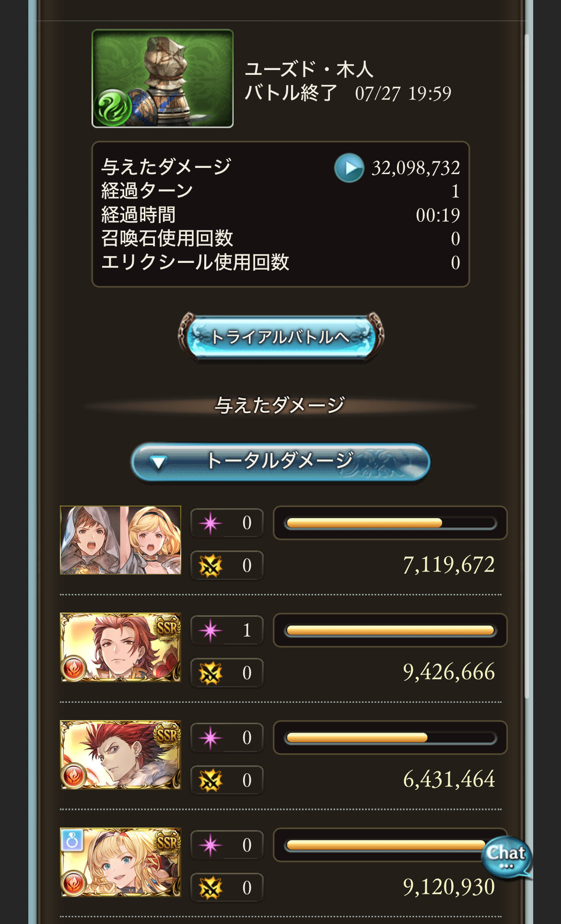Tap crossed swords icon in main character row
The image size is (561, 924).
click(x=210, y=566)
